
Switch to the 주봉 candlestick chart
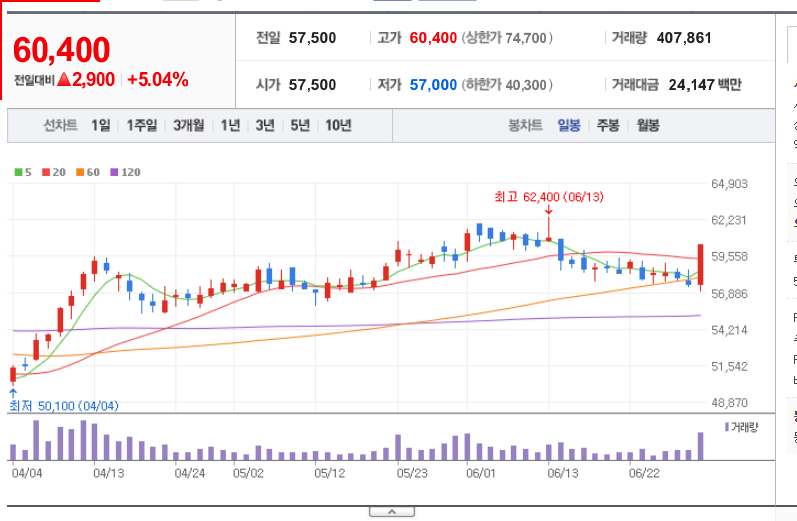click(x=608, y=125)
